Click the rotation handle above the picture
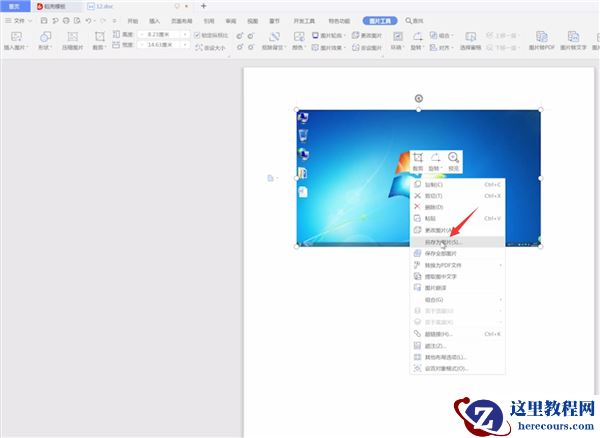 (419, 98)
